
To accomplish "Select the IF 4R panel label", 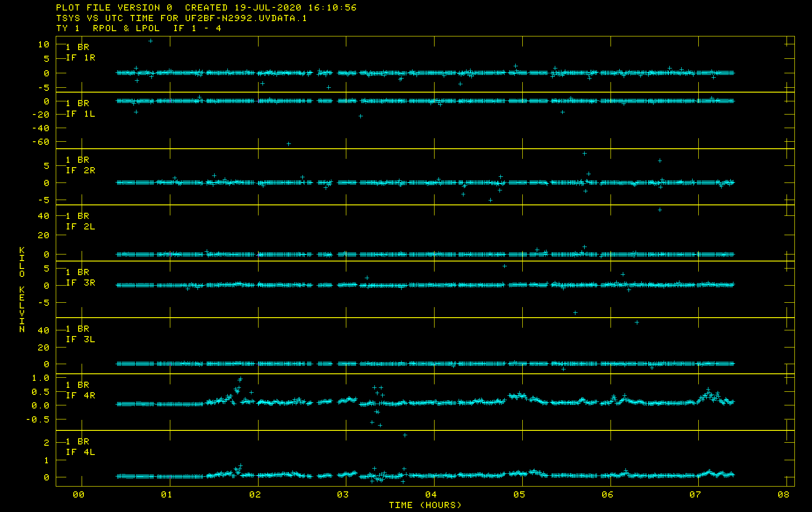I will tap(80, 396).
